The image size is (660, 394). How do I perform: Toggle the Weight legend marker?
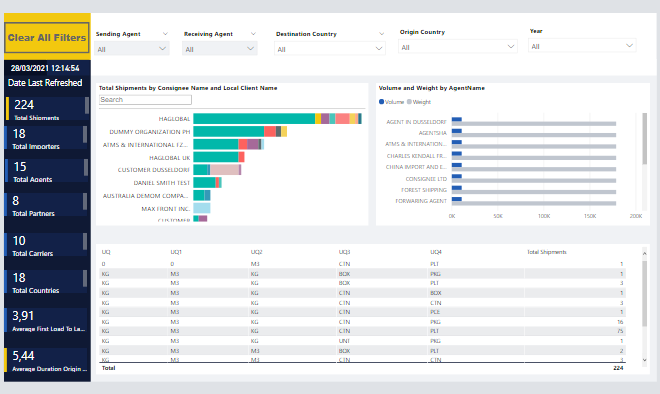click(x=409, y=101)
